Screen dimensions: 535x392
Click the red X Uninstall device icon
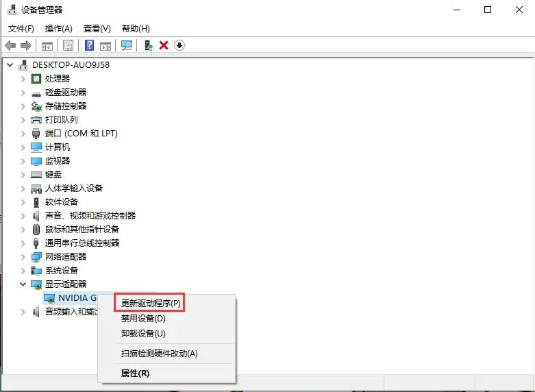pos(164,45)
